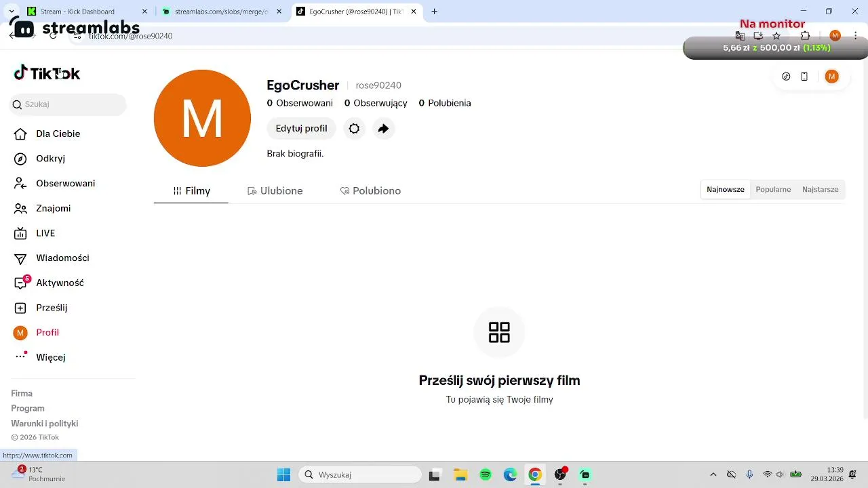The width and height of the screenshot is (868, 488).
Task: Go to the Odkryj explore page
Action: [x=40, y=159]
